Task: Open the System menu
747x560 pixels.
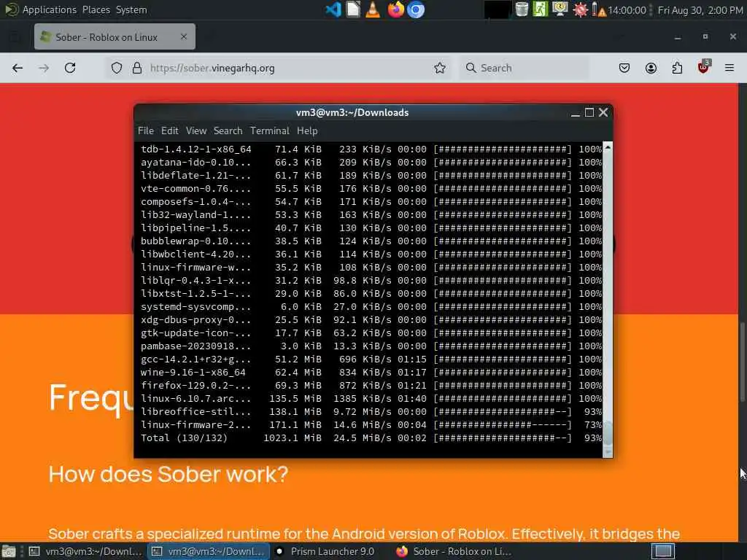Action: coord(131,9)
